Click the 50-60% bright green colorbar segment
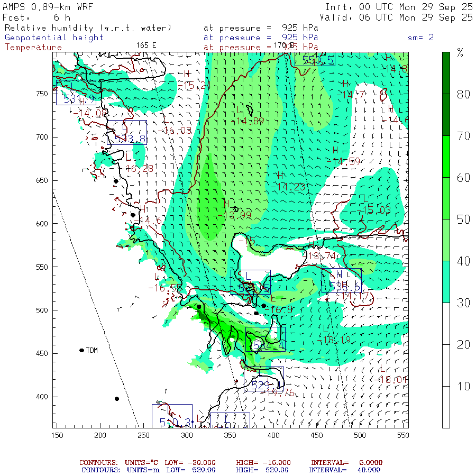The height and width of the screenshot is (476, 476). (446, 198)
